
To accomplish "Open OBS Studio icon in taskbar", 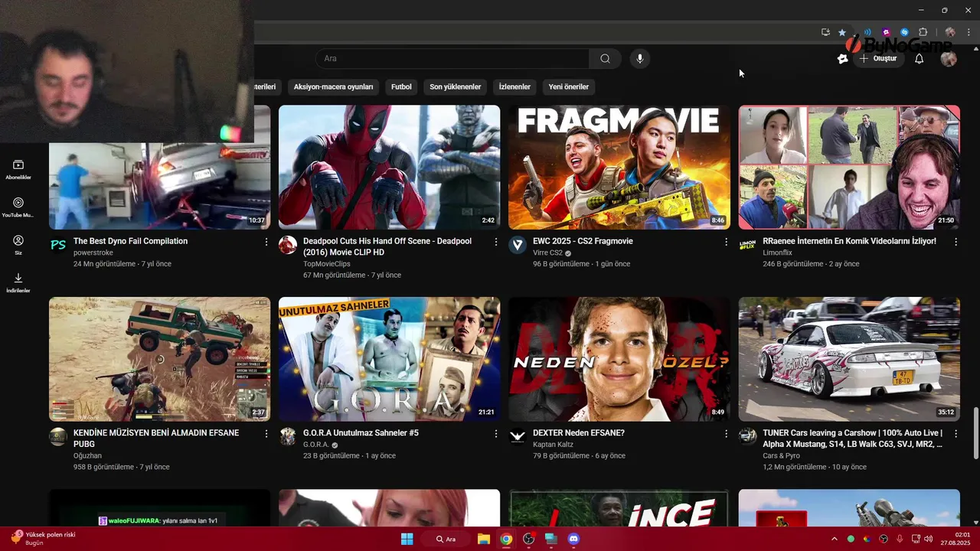I will [528, 539].
